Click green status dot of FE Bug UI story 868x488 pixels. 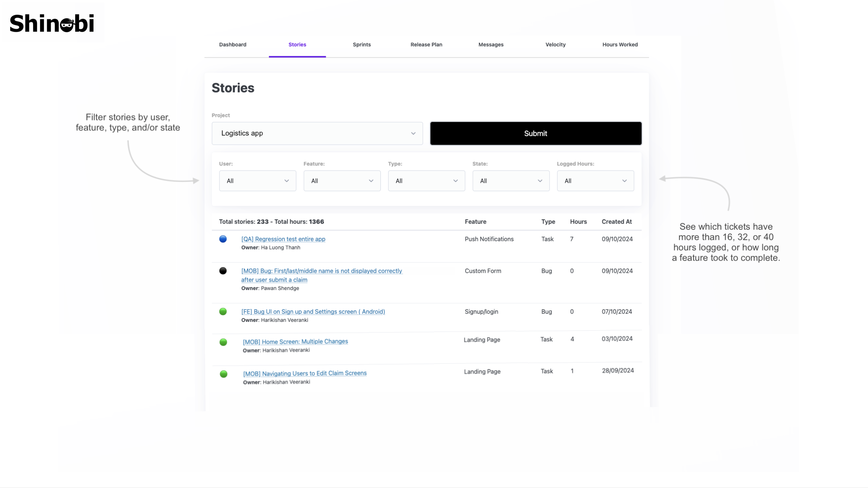click(x=223, y=311)
